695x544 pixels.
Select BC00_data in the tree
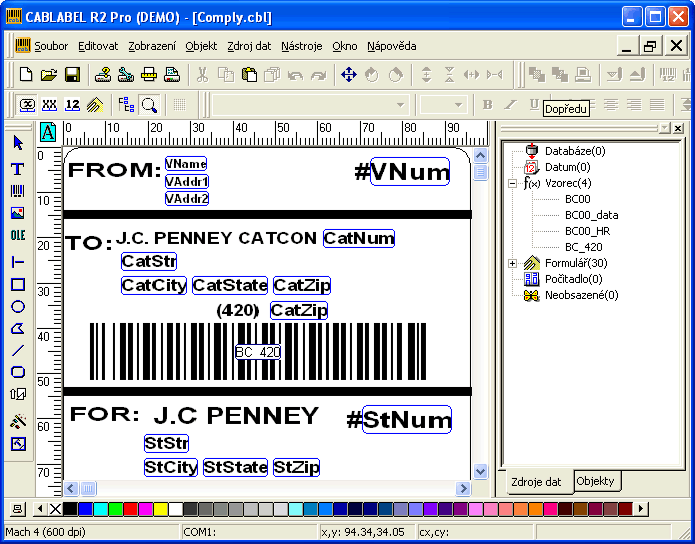591,215
